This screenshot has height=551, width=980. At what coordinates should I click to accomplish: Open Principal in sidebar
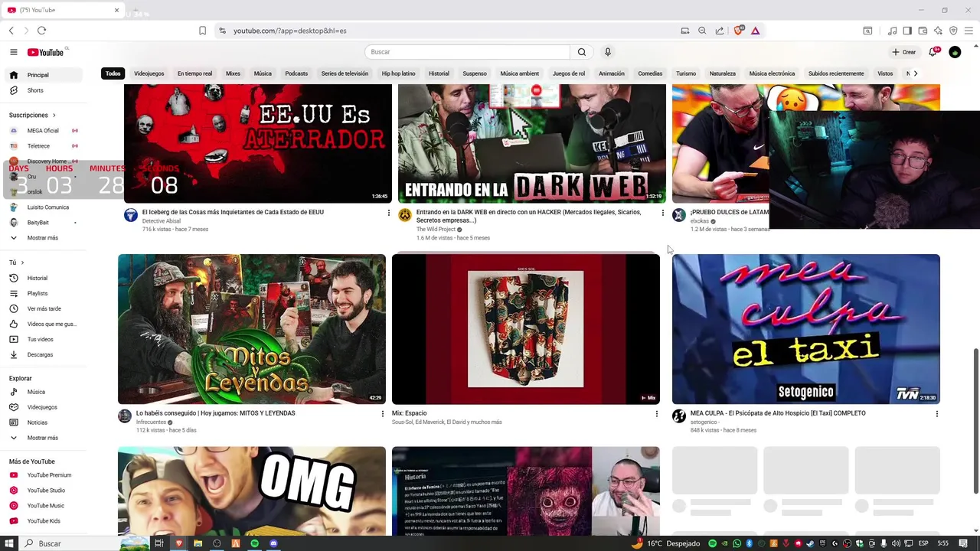click(x=45, y=75)
